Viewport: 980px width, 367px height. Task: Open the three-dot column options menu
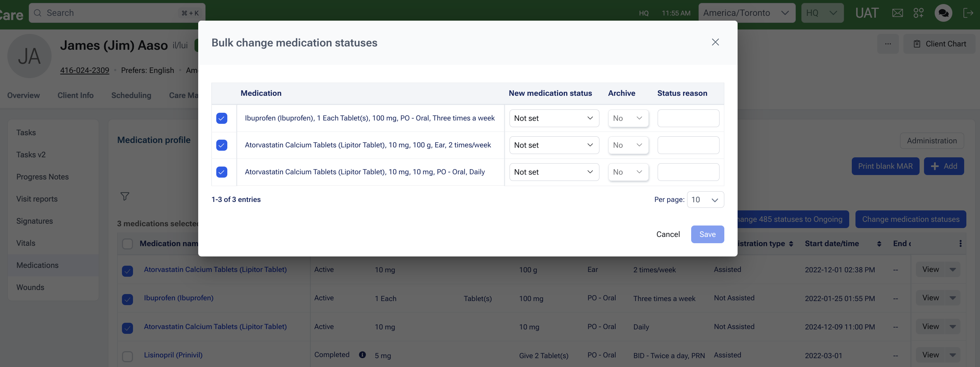[960, 244]
